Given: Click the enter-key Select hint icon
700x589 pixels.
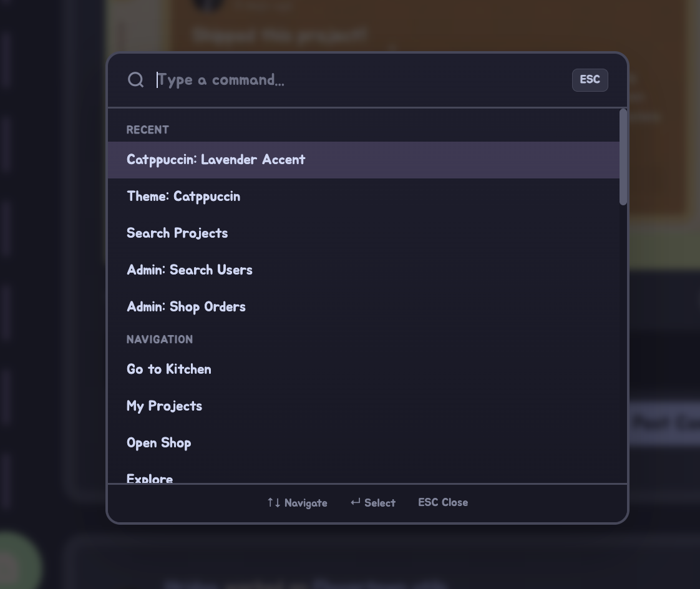Looking at the screenshot, I should tap(356, 502).
